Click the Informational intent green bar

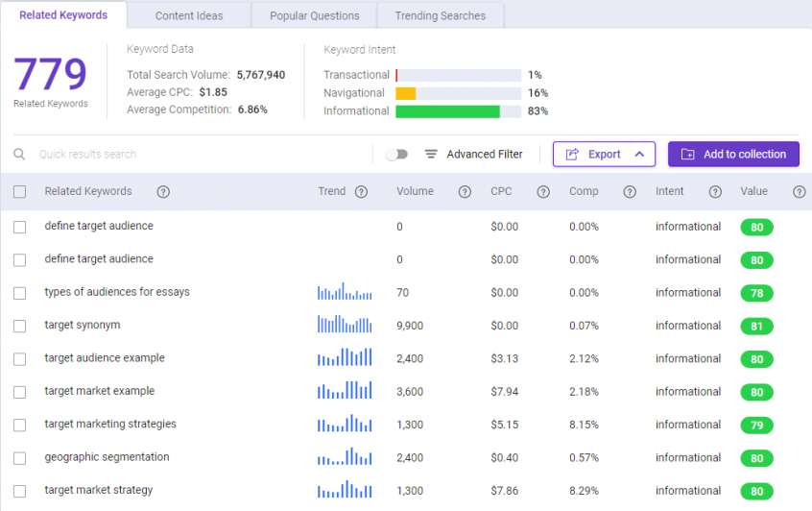(447, 111)
